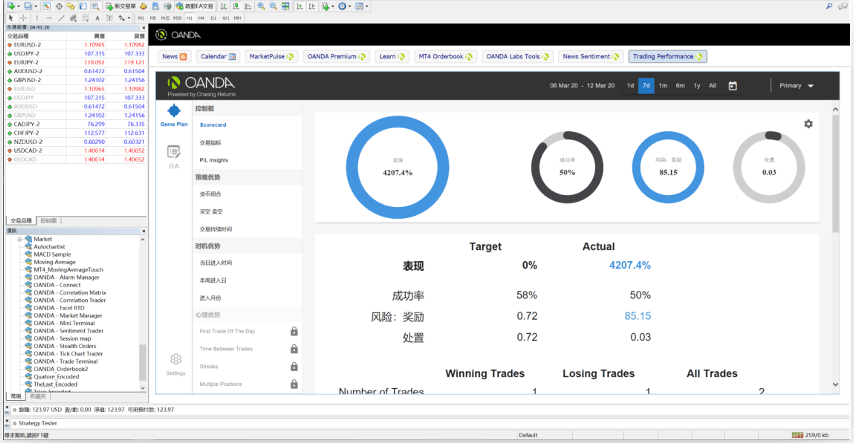Viewport: 854px width, 443px height.
Task: Switch chart to H1 timeframe
Action: 190,18
